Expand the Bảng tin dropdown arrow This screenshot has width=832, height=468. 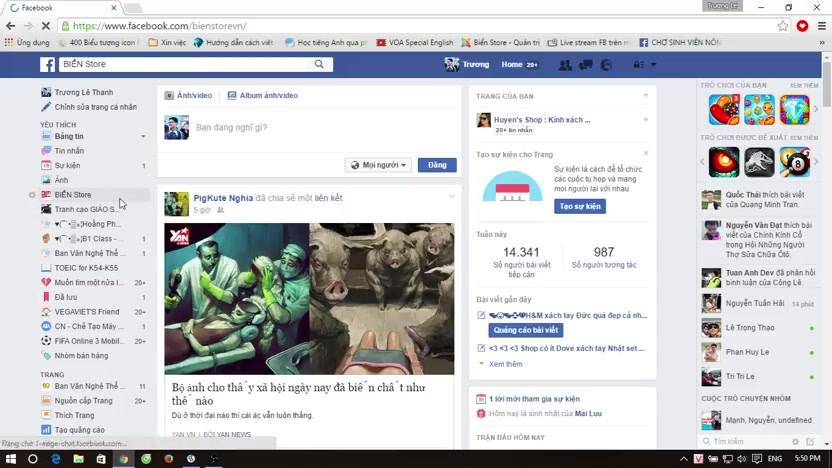coord(143,137)
